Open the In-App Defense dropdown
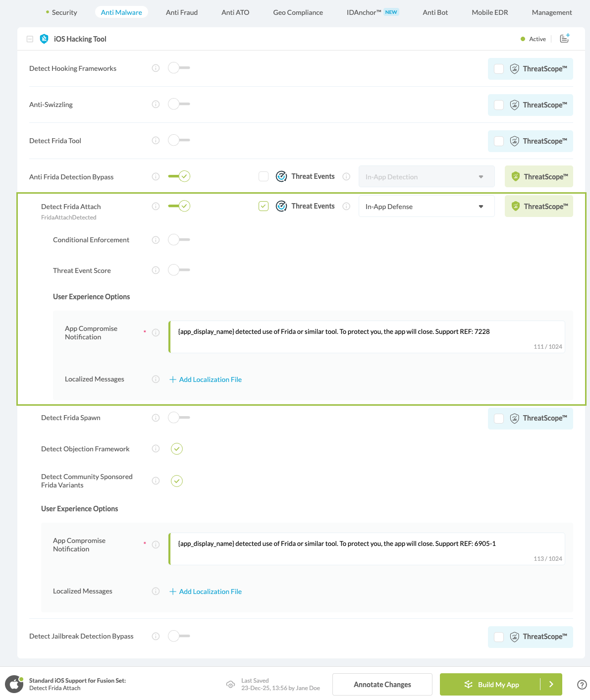Image resolution: width=590 pixels, height=700 pixels. 426,206
